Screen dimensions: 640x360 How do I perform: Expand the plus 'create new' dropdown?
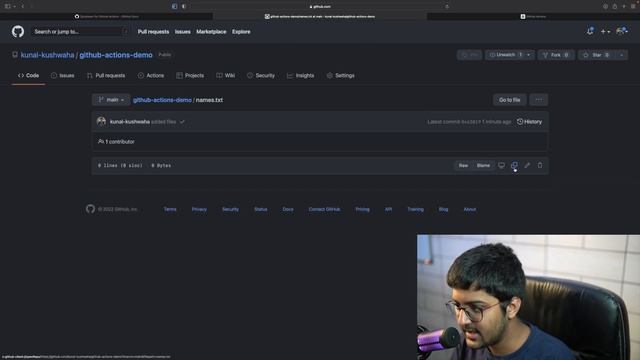[x=605, y=31]
